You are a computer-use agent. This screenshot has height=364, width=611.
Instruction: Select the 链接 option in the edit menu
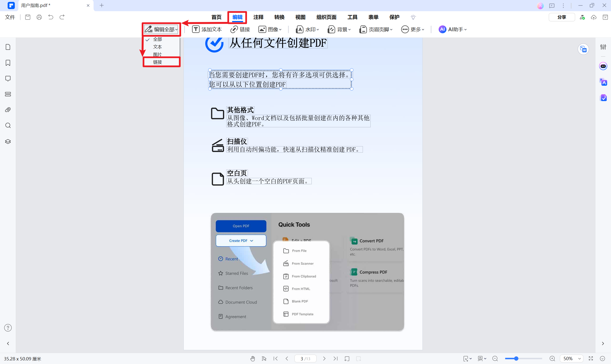(158, 62)
